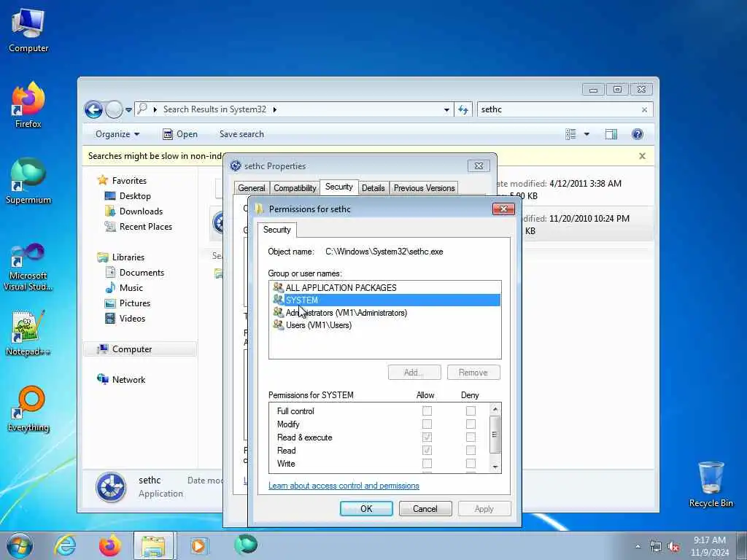This screenshot has height=560, width=747.
Task: Toggle Deny checkbox for Read & execute
Action: coord(471,437)
